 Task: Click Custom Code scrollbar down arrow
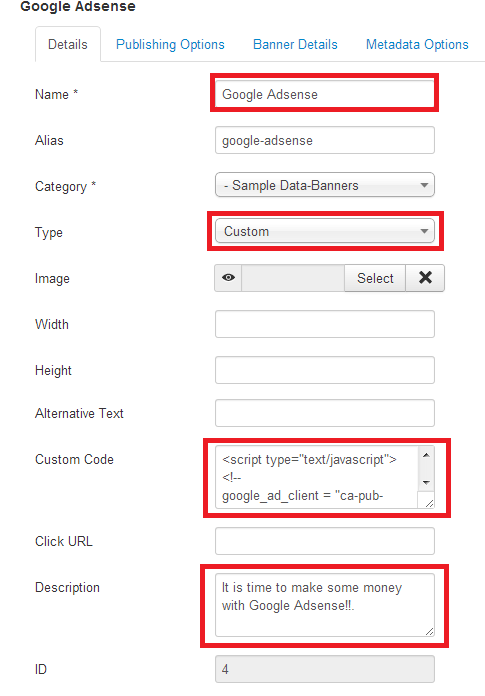(426, 482)
